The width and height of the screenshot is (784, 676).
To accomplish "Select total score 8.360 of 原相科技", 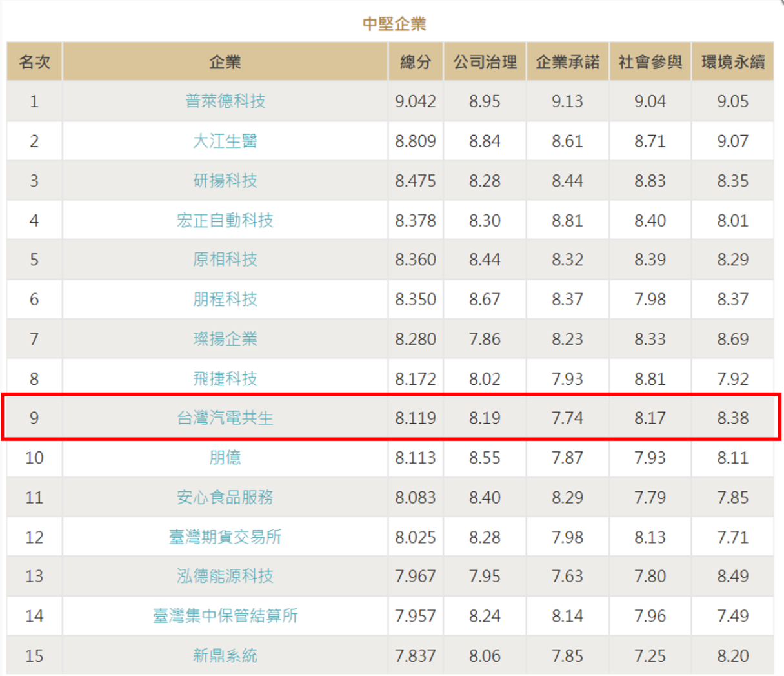I will tap(416, 260).
